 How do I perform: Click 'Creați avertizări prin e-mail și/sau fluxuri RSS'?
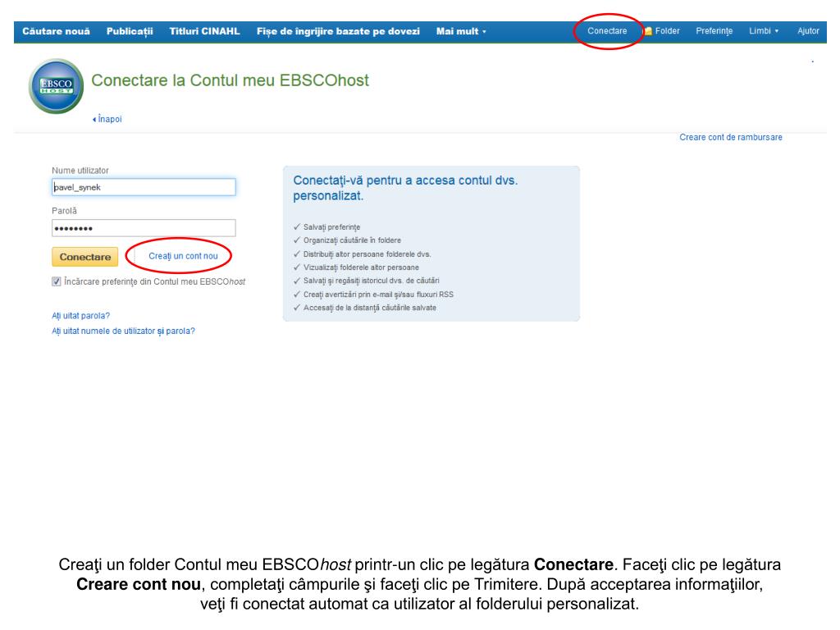point(378,294)
